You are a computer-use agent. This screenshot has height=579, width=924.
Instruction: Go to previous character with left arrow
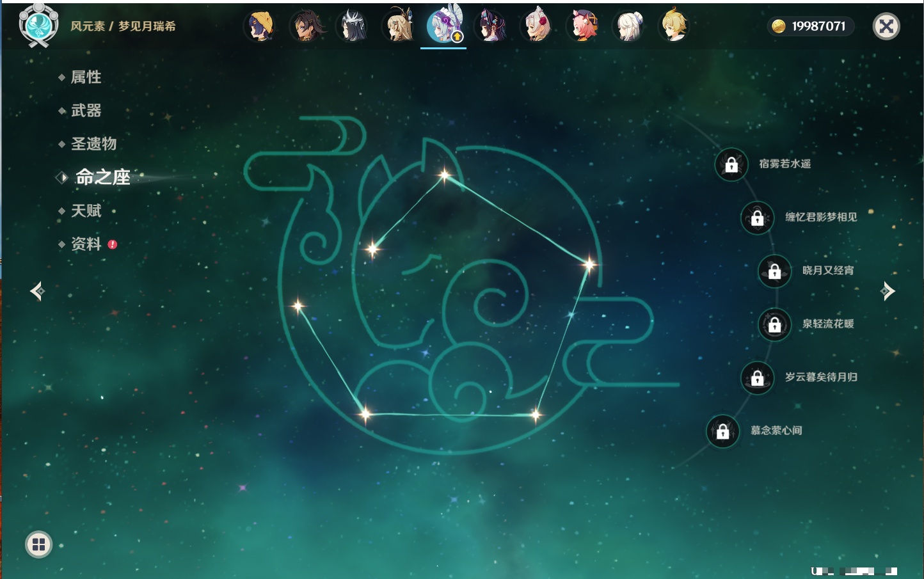click(x=37, y=291)
